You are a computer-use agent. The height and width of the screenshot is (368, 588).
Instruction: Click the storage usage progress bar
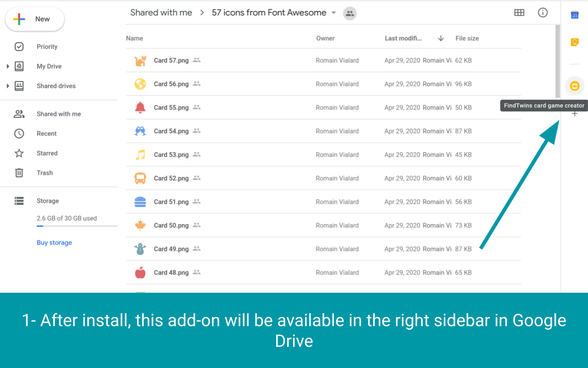[77, 226]
